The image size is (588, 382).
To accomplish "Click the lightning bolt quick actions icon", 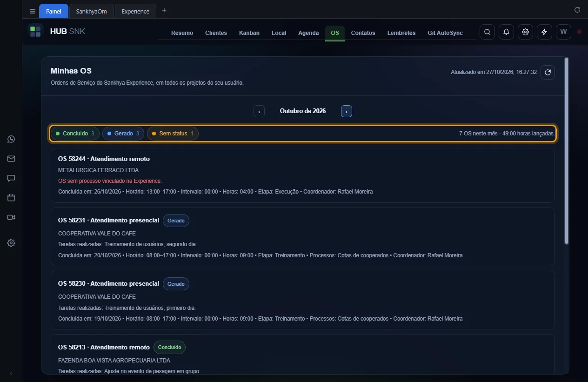I will tap(544, 32).
